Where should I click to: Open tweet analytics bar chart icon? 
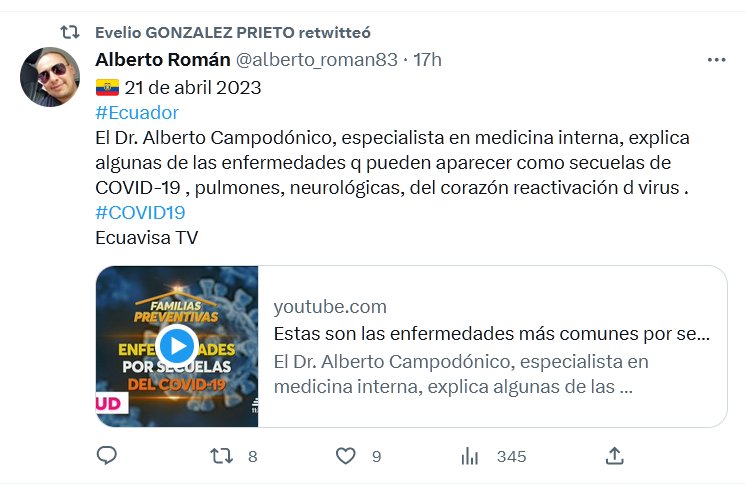pyautogui.click(x=470, y=456)
